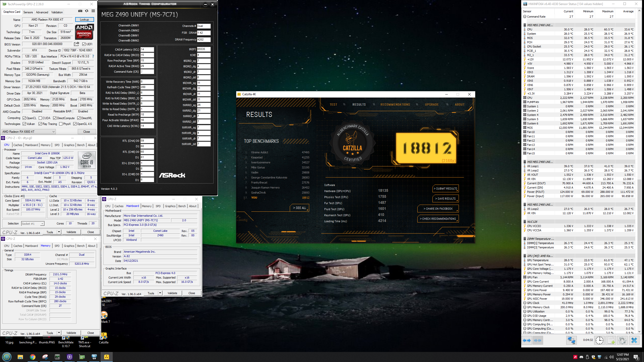Click Validate button in CPU-Z Mainboard window
The width and height of the screenshot is (644, 362).
[172, 293]
